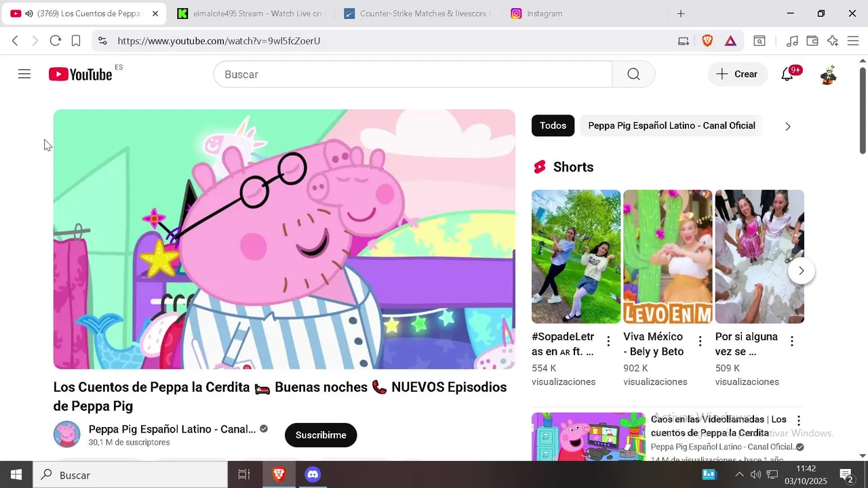Image resolution: width=868 pixels, height=488 pixels.
Task: Open the taskbar clock and date
Action: click(x=806, y=474)
